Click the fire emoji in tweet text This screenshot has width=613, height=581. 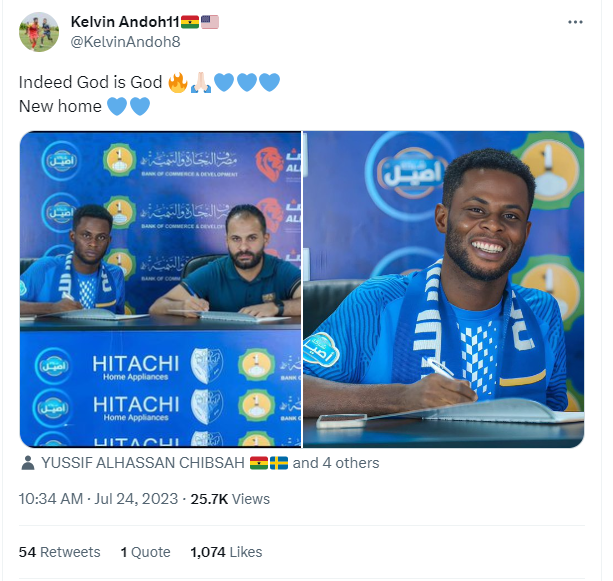(x=177, y=82)
